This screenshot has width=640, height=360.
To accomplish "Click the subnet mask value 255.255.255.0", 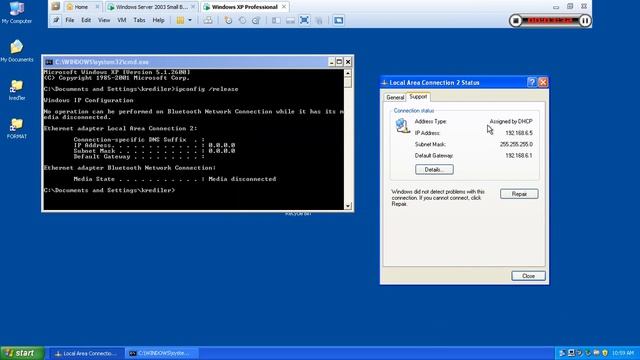I will (x=516, y=144).
